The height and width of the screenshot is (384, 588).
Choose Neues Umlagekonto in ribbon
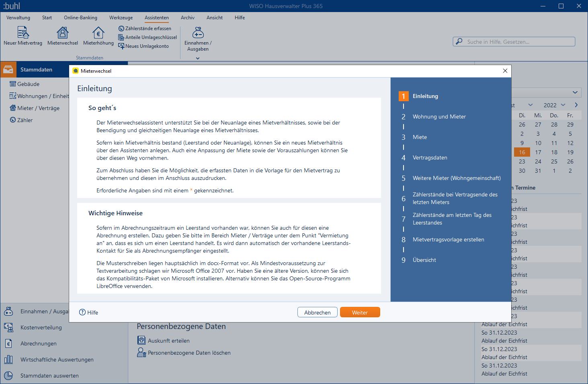tap(143, 46)
